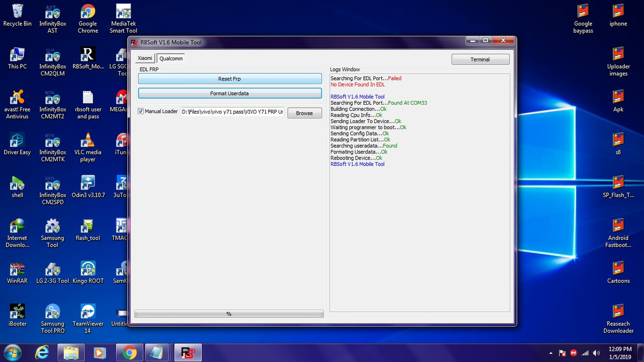Image resolution: width=644 pixels, height=362 pixels.
Task: Uncheck the Manual Loader checkbox
Action: point(141,112)
